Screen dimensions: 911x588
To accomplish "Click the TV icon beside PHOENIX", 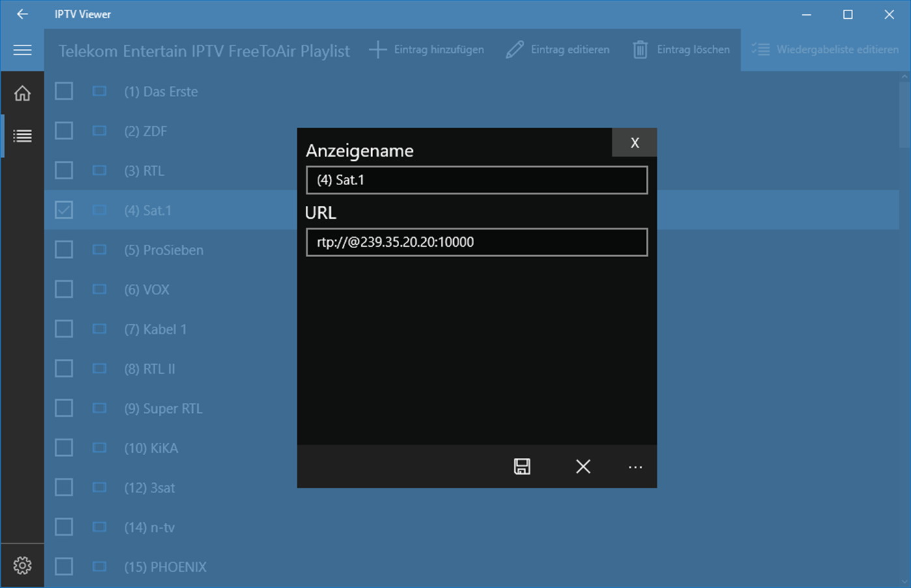I will (99, 567).
